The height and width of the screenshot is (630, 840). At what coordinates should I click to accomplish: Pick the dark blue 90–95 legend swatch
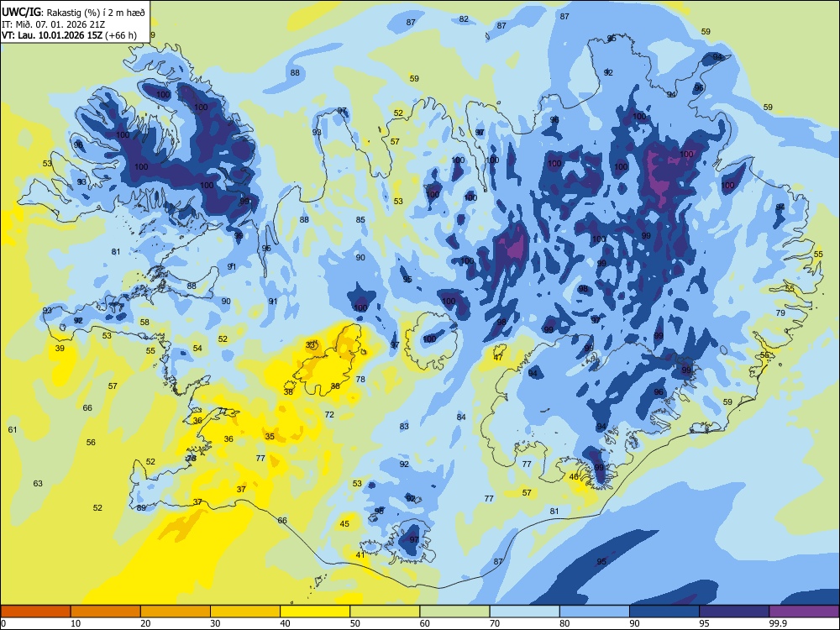click(664, 612)
